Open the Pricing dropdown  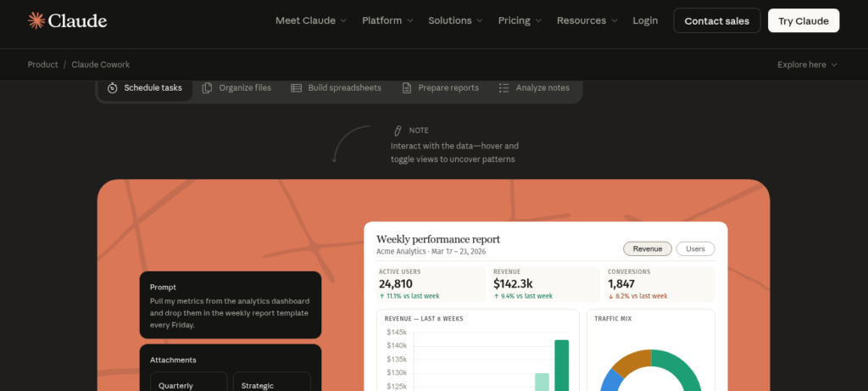point(520,20)
